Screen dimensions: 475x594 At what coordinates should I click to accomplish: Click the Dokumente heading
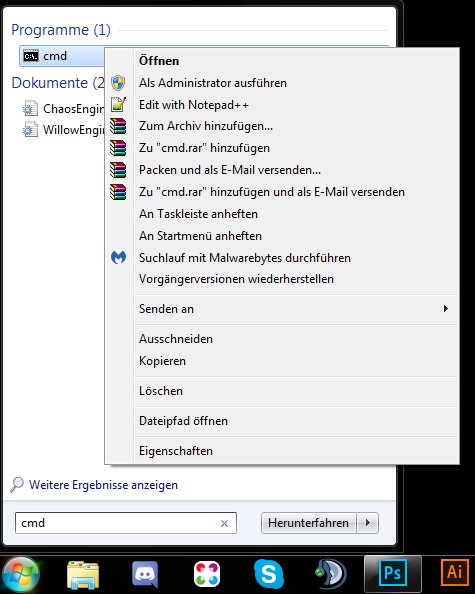click(58, 83)
